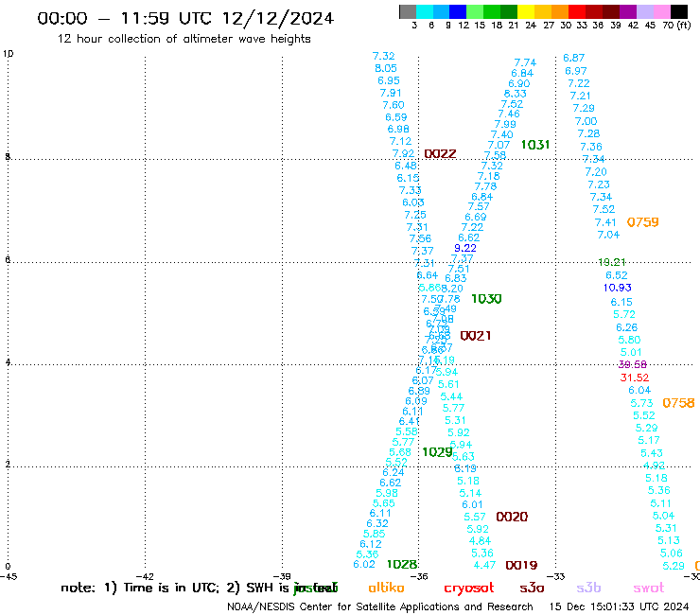Select the purple 42 ft legend swatch
This screenshot has width=700, height=615.
click(628, 11)
